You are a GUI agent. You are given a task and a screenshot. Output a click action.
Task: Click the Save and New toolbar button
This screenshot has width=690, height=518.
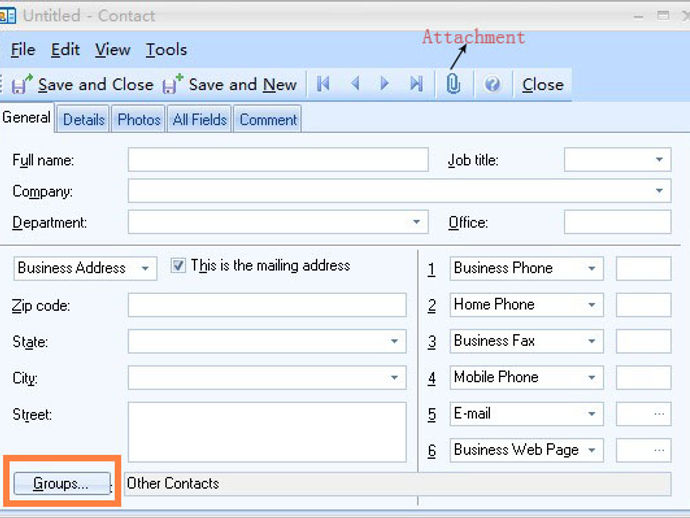tap(229, 84)
